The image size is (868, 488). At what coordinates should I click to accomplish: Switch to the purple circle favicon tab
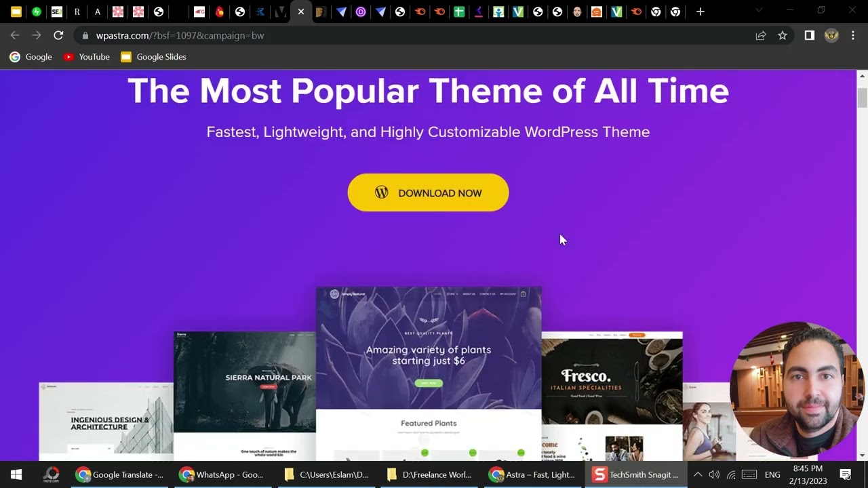point(361,12)
